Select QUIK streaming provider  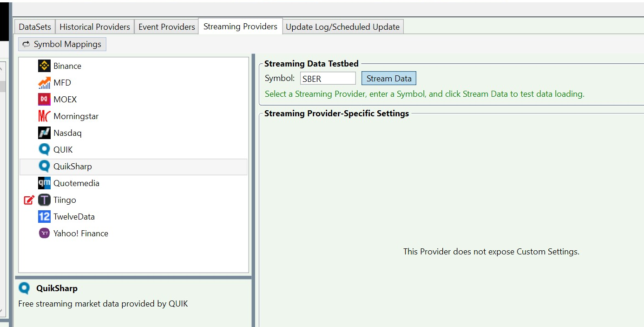(63, 150)
